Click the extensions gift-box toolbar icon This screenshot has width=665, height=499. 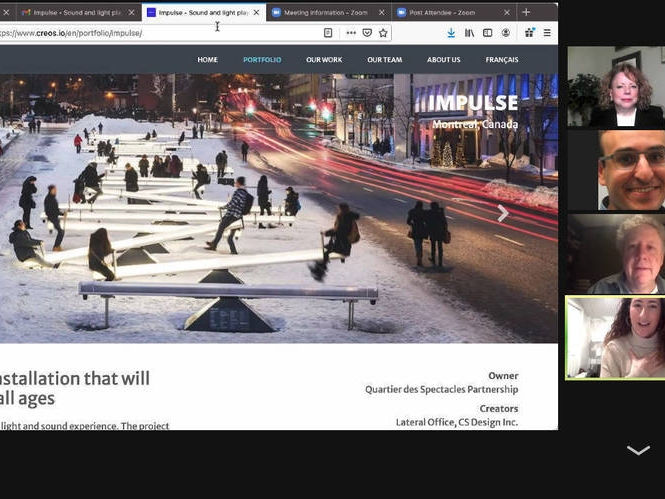[529, 33]
